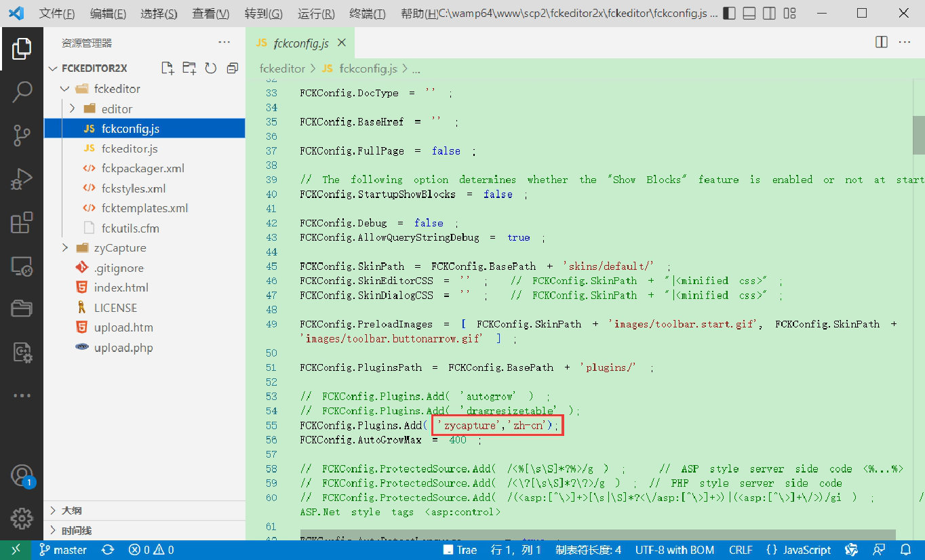Toggle the primary side bar layout button

[729, 14]
